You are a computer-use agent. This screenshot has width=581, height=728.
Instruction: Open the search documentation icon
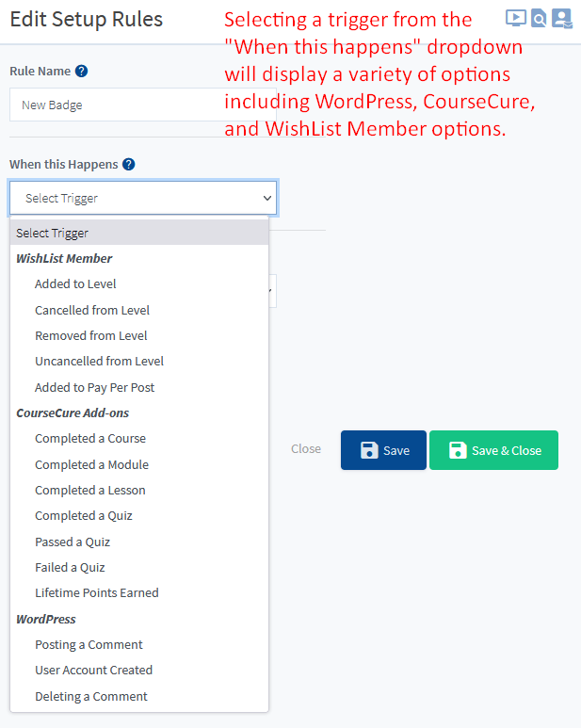click(539, 18)
